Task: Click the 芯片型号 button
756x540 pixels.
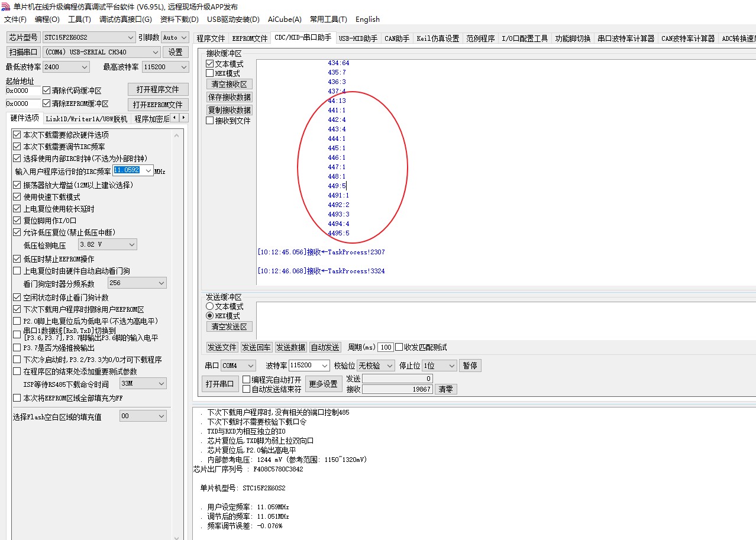Action: 23,37
